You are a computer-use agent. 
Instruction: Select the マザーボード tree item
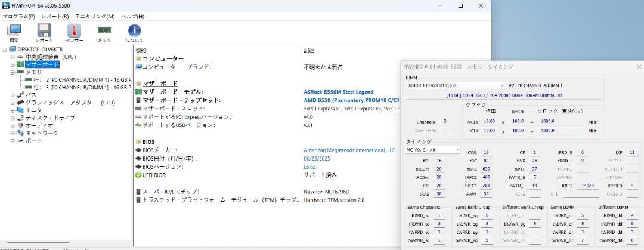tap(42, 64)
